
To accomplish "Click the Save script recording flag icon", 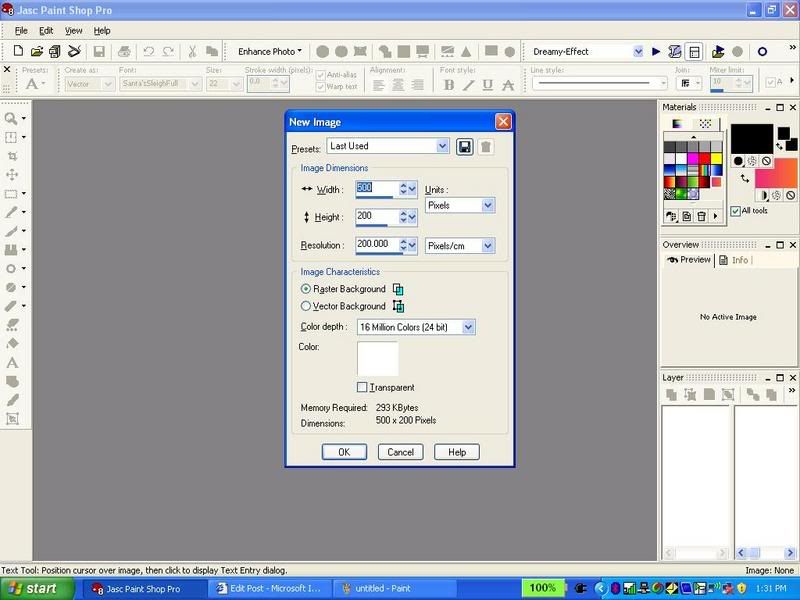I will [x=718, y=51].
